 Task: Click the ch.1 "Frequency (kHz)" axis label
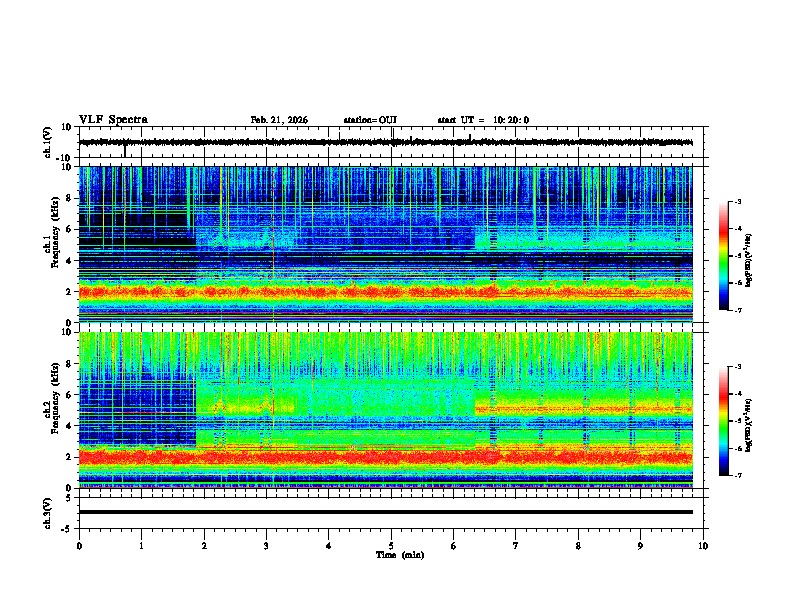click(x=56, y=232)
